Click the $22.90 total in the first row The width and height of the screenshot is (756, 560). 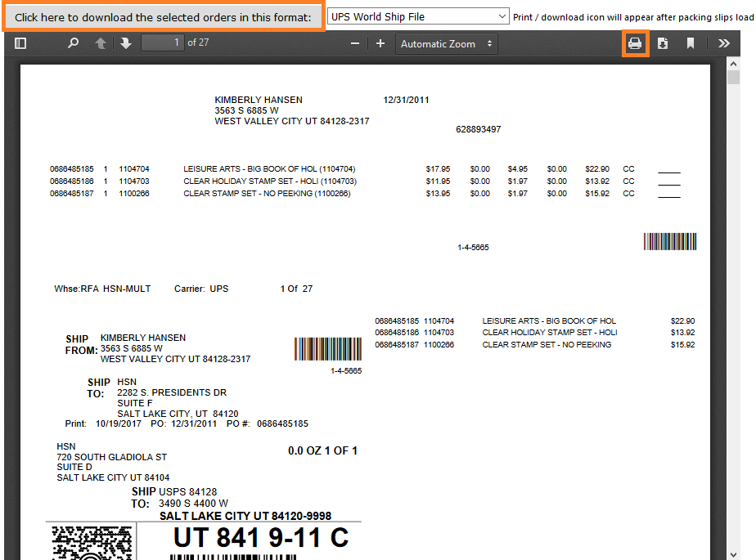597,169
